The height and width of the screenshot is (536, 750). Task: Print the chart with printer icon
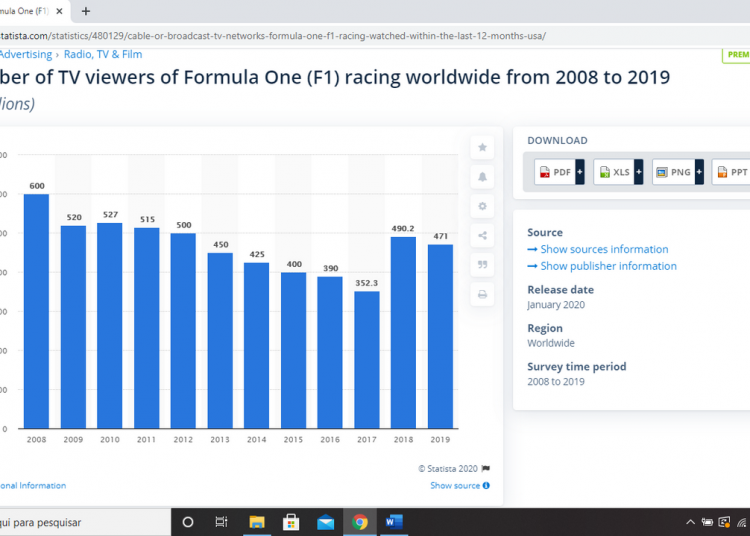click(x=483, y=295)
